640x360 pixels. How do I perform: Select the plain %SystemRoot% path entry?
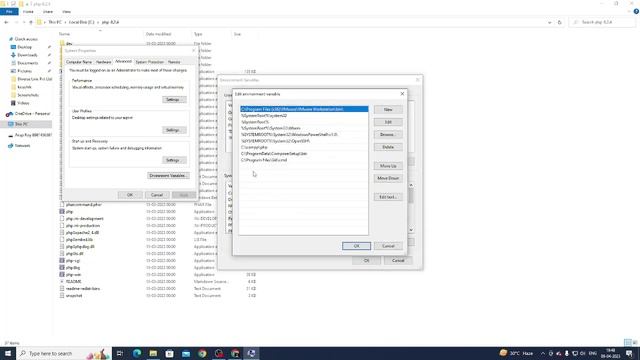[304, 122]
